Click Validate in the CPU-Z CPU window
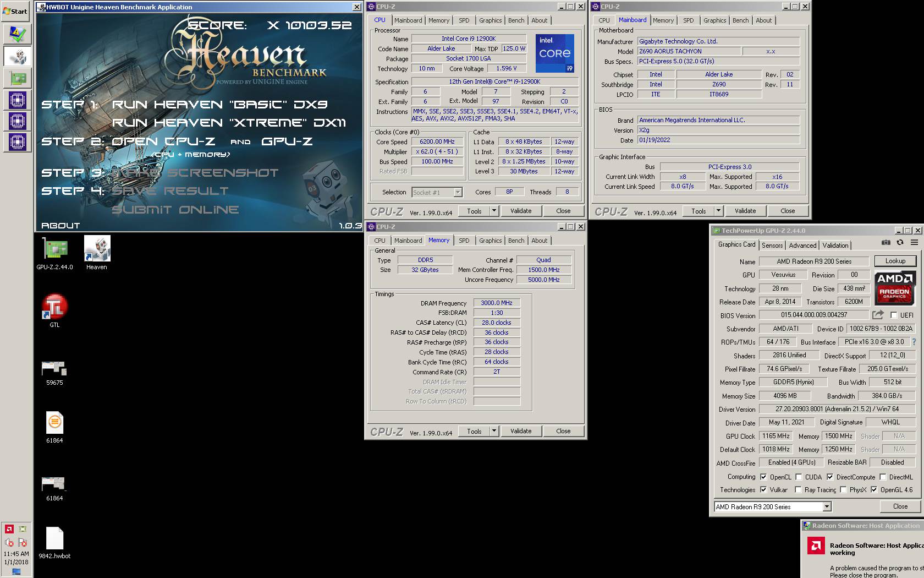The height and width of the screenshot is (578, 924). tap(521, 211)
